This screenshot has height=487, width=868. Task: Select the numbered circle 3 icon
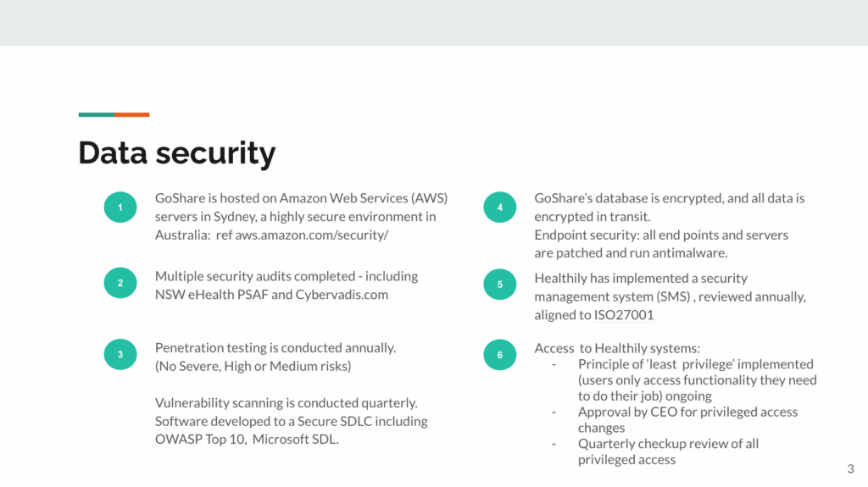(120, 355)
